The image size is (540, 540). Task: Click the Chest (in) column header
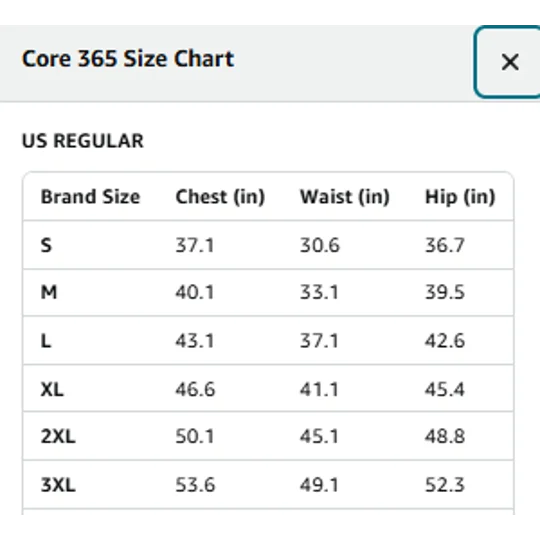point(220,197)
